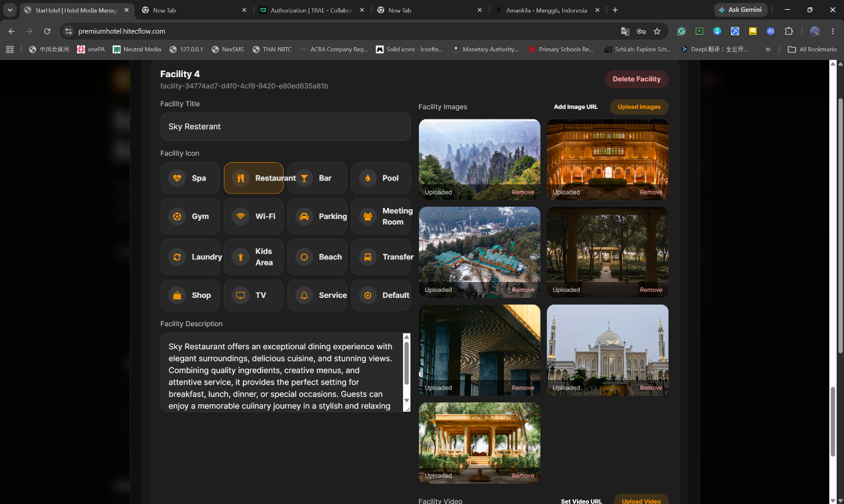Edit the Sky Resterant title field
The width and height of the screenshot is (844, 504).
pos(286,127)
